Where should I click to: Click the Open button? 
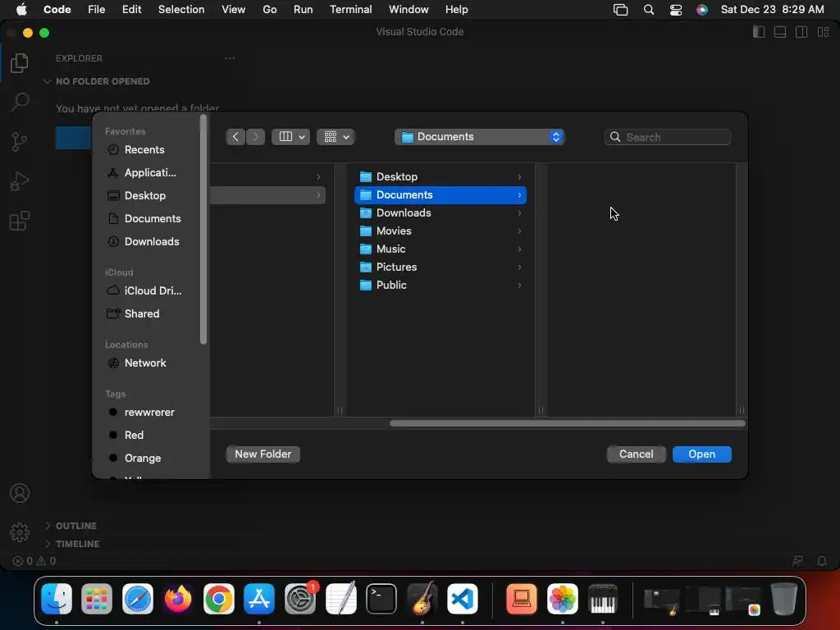(x=702, y=454)
